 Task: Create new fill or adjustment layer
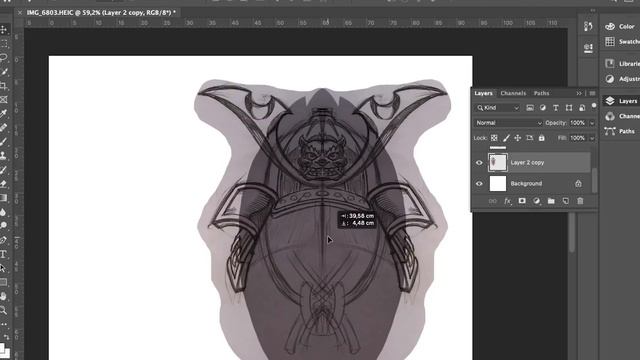(537, 201)
